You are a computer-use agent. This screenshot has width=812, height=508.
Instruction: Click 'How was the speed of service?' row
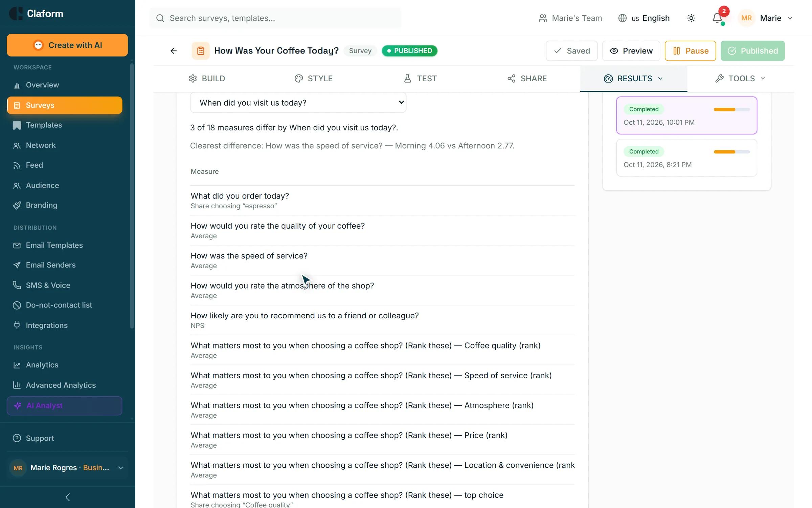click(382, 260)
